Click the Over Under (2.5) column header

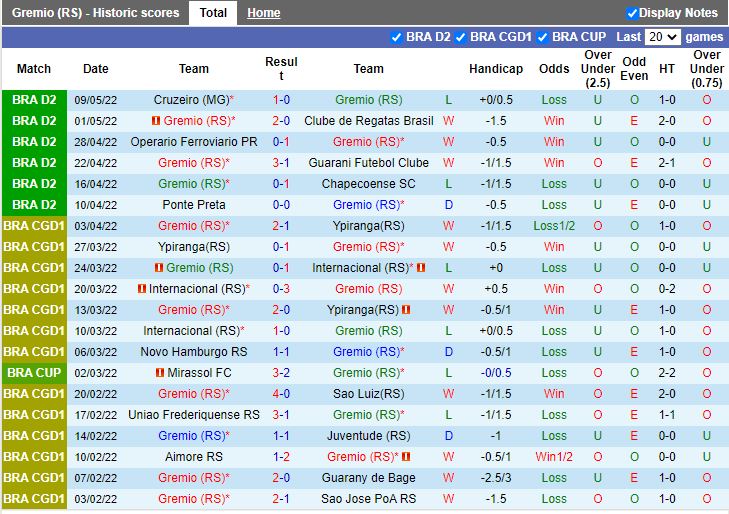[x=598, y=69]
